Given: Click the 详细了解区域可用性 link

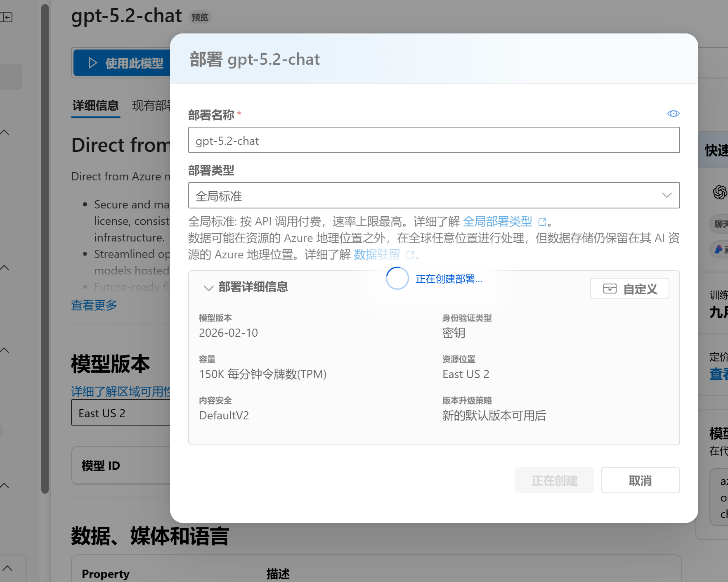Looking at the screenshot, I should tap(121, 391).
